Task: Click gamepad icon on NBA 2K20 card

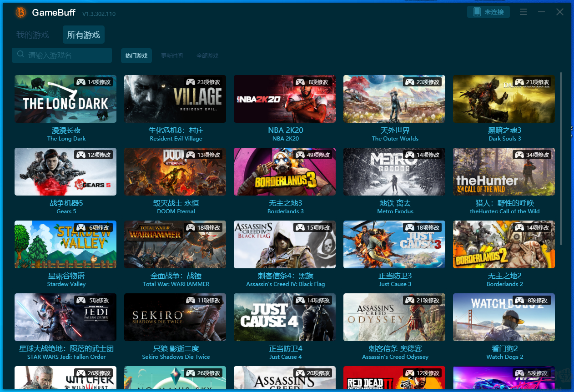Action: point(300,82)
